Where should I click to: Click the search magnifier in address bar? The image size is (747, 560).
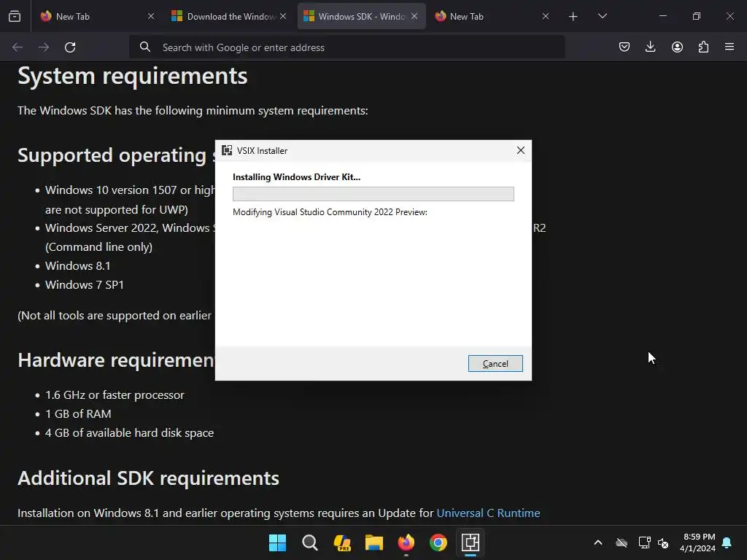(145, 47)
